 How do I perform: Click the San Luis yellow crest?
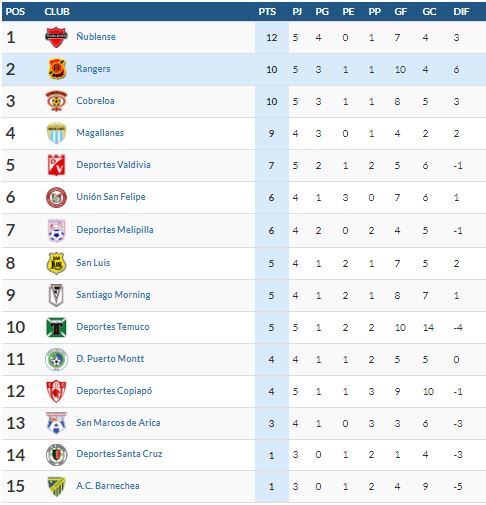pyautogui.click(x=56, y=263)
